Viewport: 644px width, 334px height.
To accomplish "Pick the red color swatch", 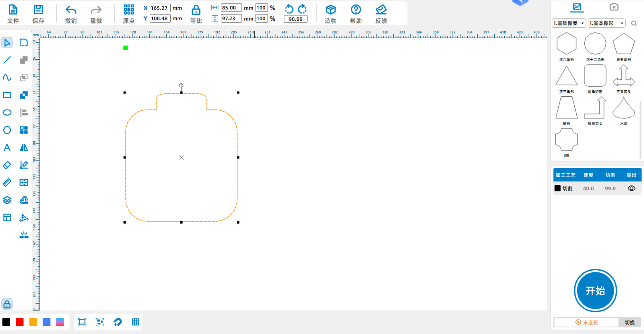I will tap(20, 322).
